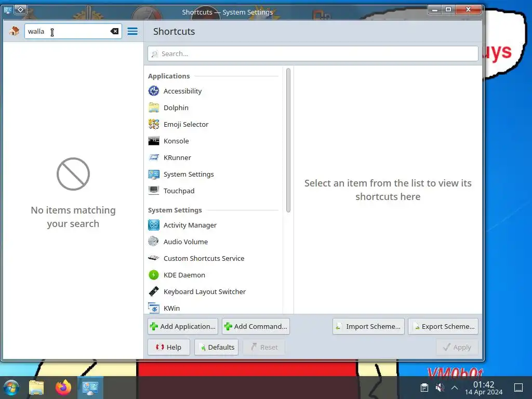Toggle the keep-on-all-desktops title bar button
Viewport: 532px width, 399px height.
20,9
